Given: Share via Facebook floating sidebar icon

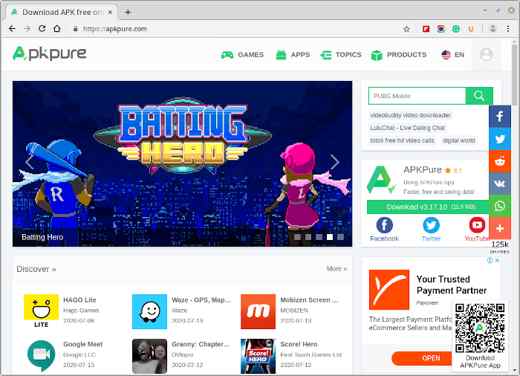Looking at the screenshot, I should point(500,116).
